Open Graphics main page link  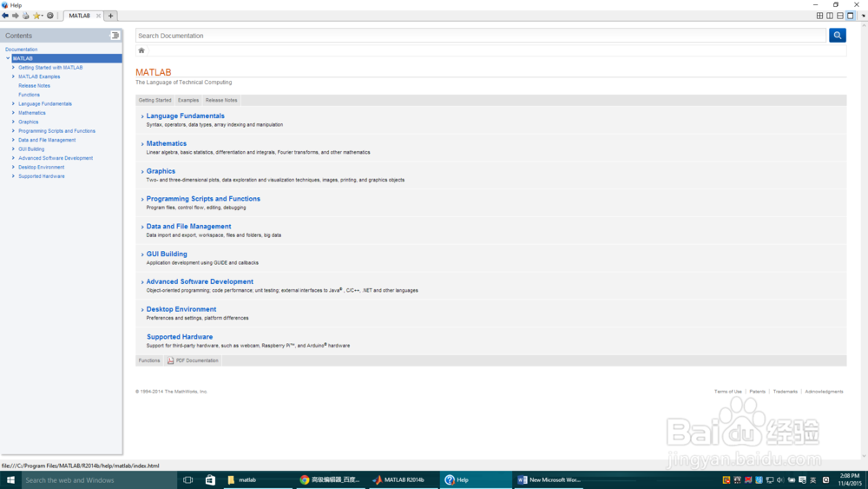coord(161,171)
